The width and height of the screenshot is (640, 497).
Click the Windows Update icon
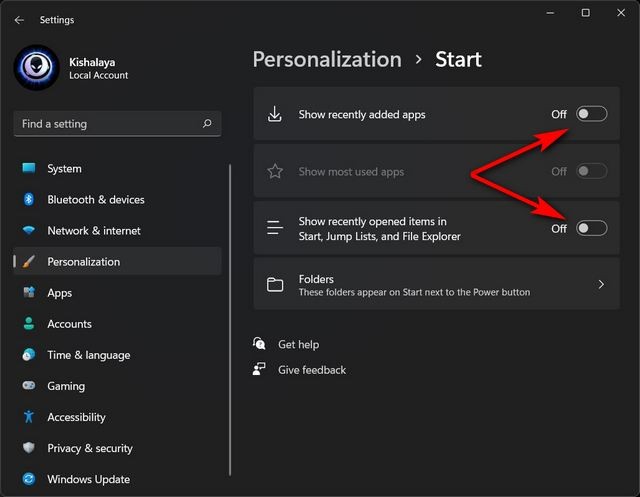[x=29, y=479]
